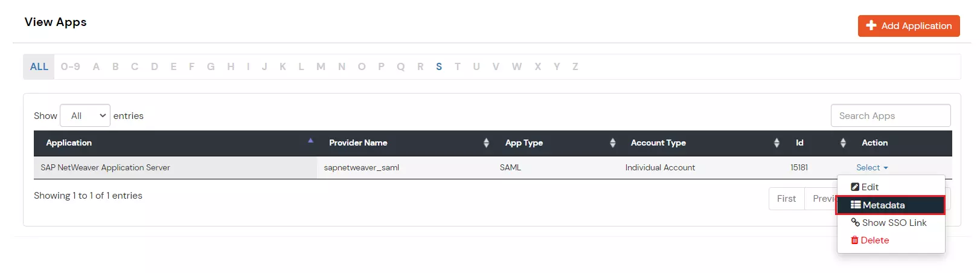
Task: Filter apps by letter S
Action: 439,66
